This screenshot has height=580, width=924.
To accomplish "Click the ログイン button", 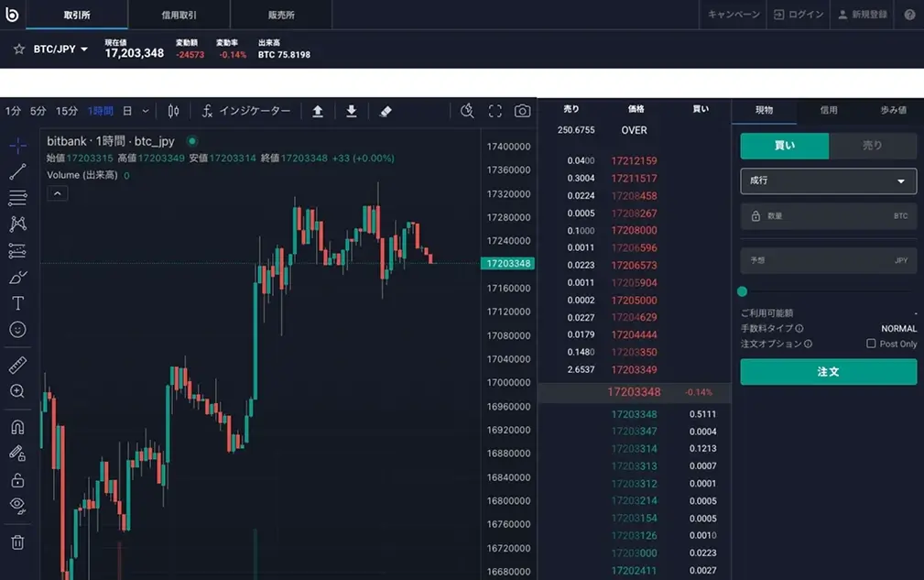I will pos(799,14).
